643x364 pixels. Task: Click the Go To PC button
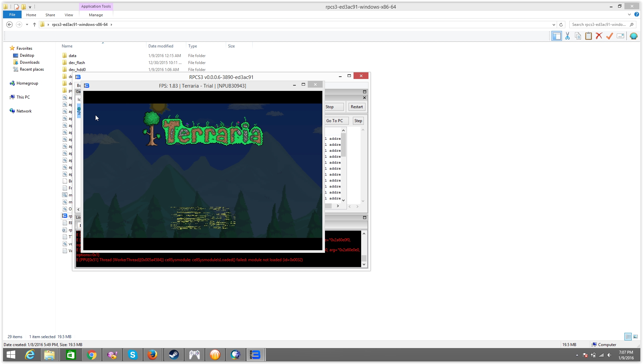tap(335, 121)
